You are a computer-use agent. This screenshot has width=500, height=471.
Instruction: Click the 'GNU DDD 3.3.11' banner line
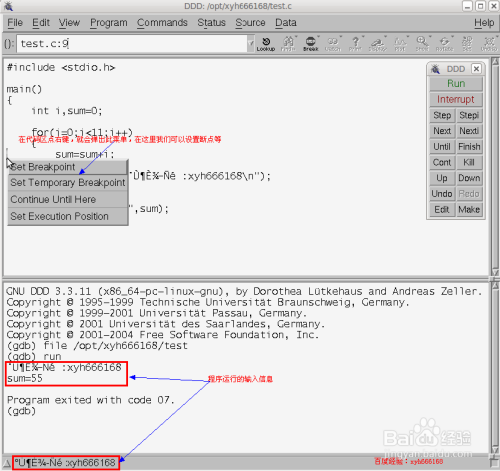244,292
